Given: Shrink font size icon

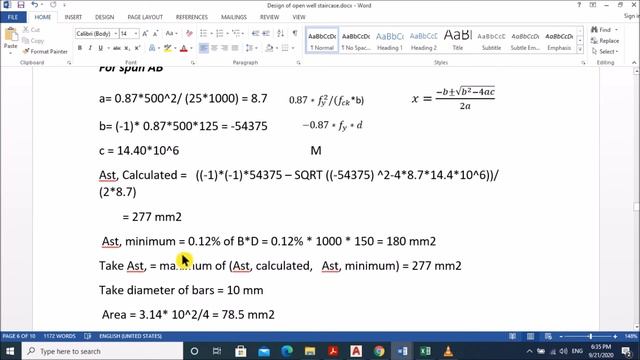Looking at the screenshot, I should pos(156,33).
